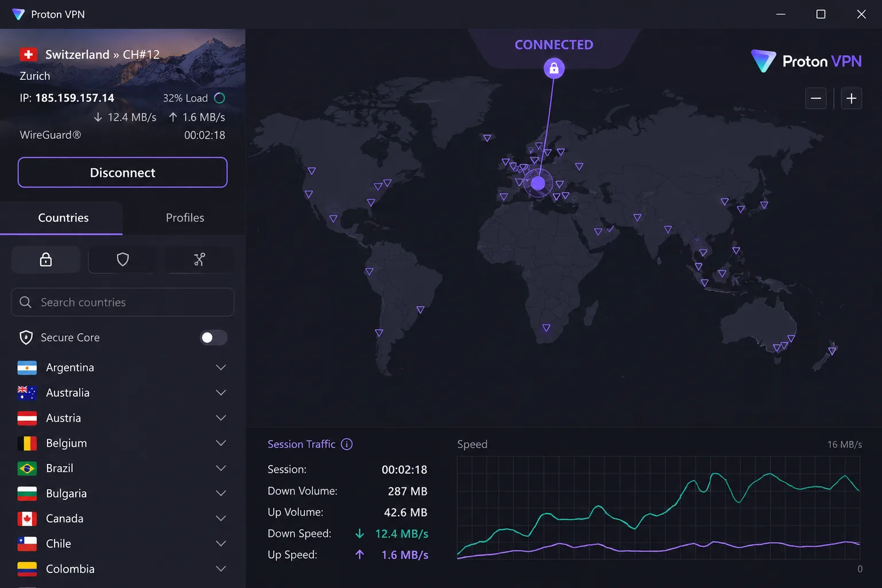Image resolution: width=882 pixels, height=588 pixels.
Task: Click the Session Traffic info icon
Action: coord(347,444)
